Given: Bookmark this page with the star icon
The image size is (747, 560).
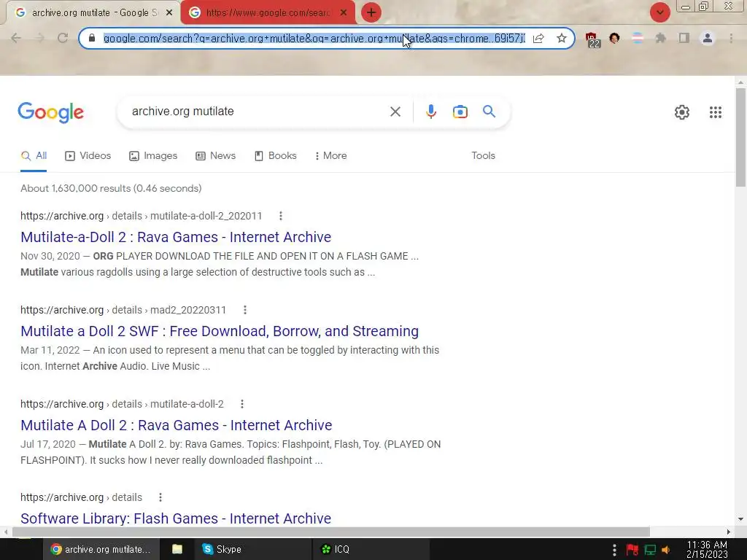Looking at the screenshot, I should click(x=562, y=38).
